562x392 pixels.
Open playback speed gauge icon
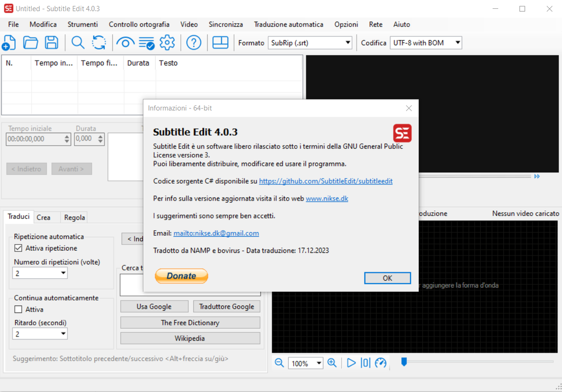tap(381, 363)
